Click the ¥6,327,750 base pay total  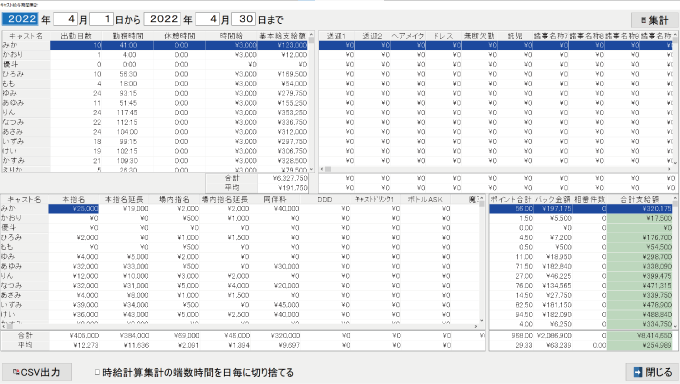[x=283, y=178]
